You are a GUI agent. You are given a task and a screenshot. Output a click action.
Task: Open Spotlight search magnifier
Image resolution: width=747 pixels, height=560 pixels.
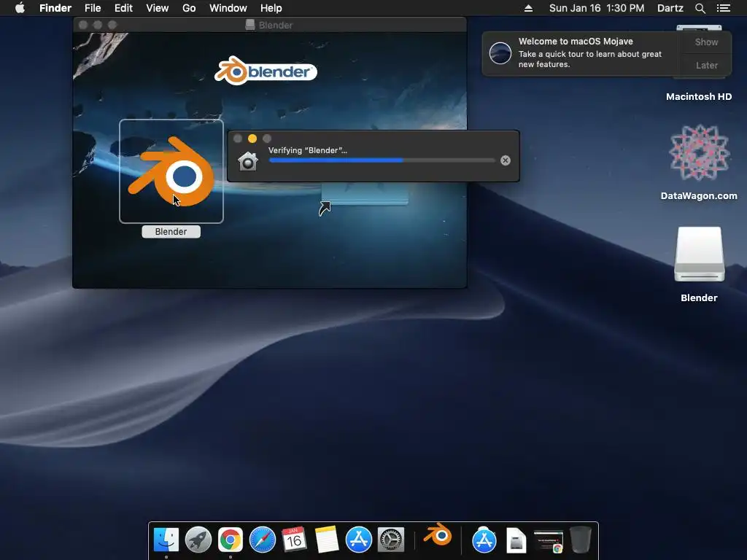pos(700,8)
